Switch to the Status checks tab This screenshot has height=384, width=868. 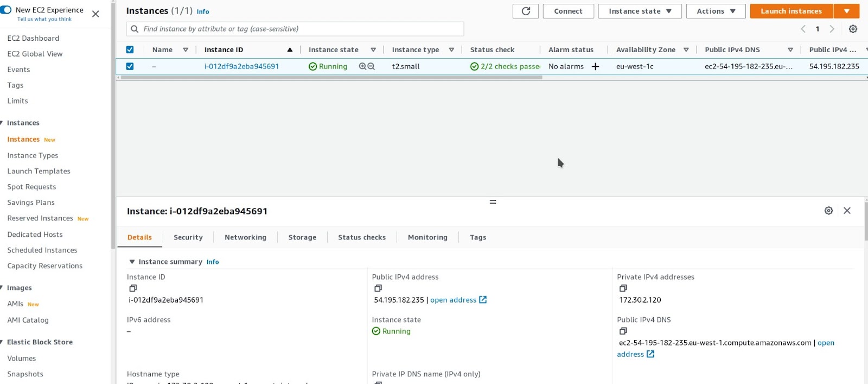(362, 237)
